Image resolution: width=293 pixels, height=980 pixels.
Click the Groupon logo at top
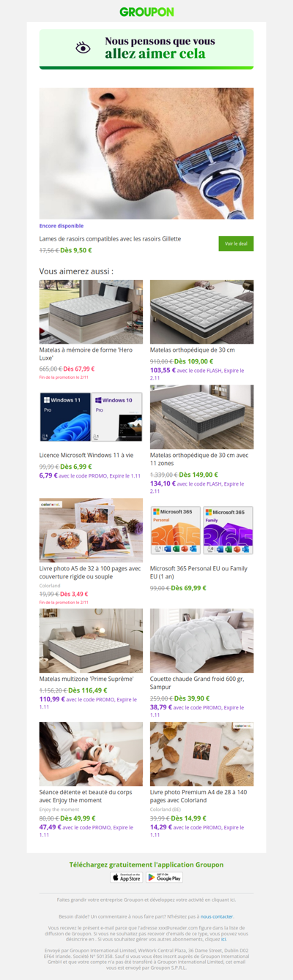coord(146,12)
